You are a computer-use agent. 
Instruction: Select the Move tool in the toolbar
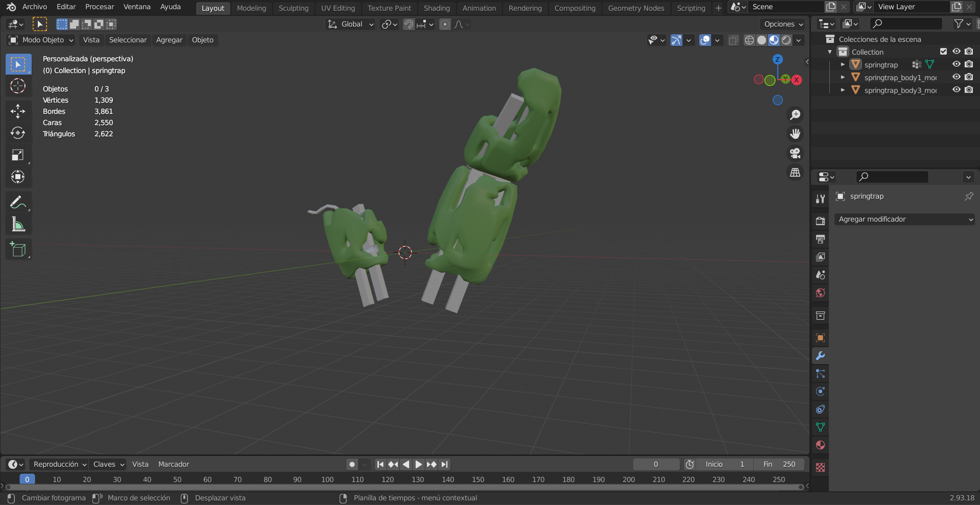pyautogui.click(x=18, y=111)
